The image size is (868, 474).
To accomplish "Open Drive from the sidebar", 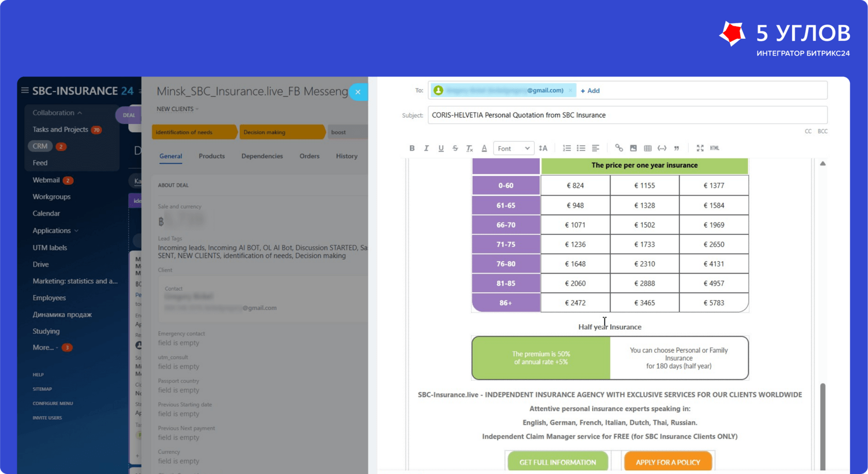I will (x=41, y=264).
